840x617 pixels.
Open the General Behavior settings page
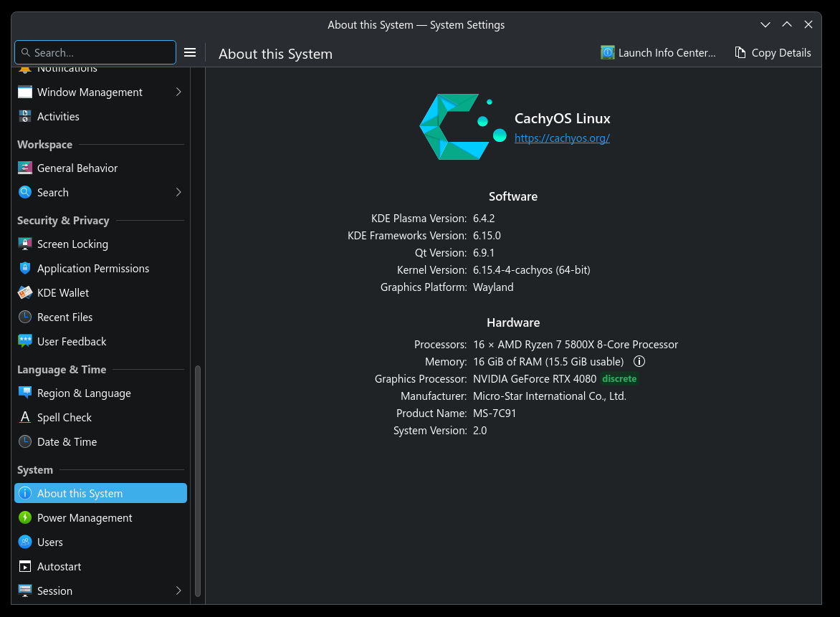pyautogui.click(x=101, y=168)
